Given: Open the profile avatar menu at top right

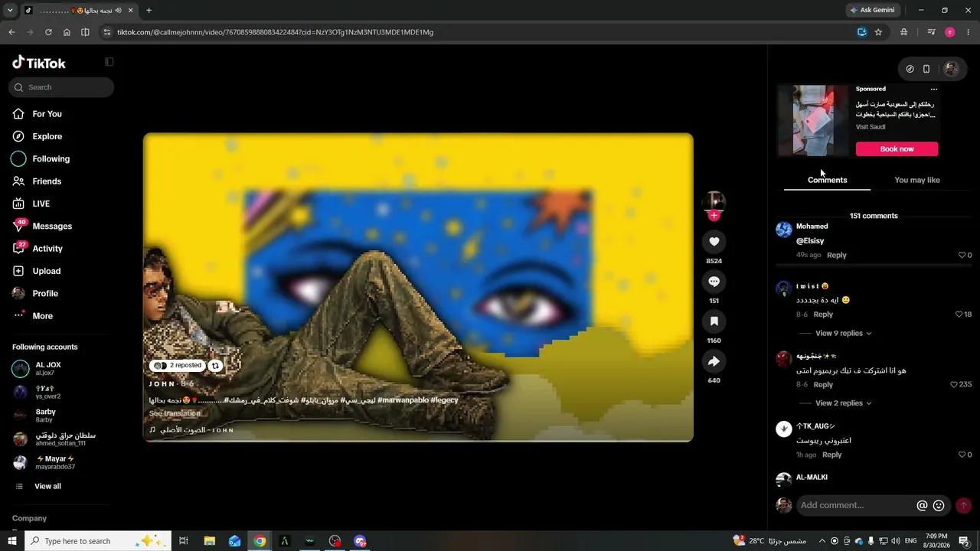Looking at the screenshot, I should (951, 69).
